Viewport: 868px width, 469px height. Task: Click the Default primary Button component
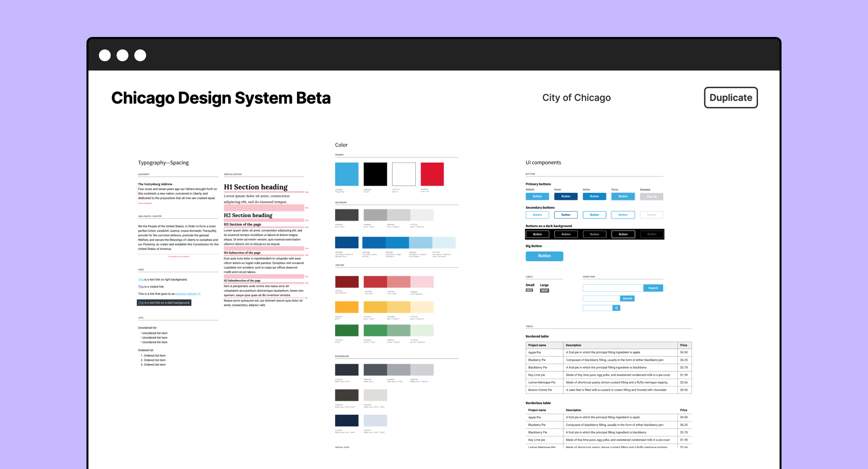[x=538, y=197]
